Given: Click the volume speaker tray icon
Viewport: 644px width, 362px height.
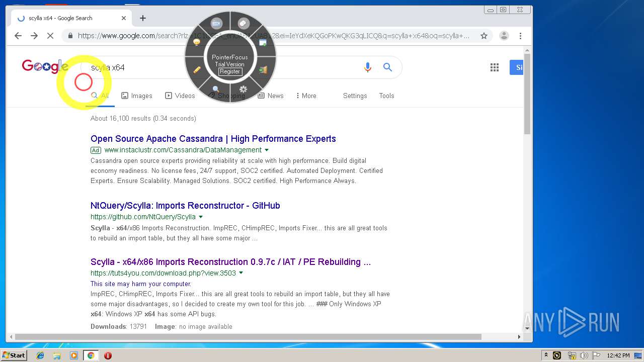Looking at the screenshot, I should point(584,355).
